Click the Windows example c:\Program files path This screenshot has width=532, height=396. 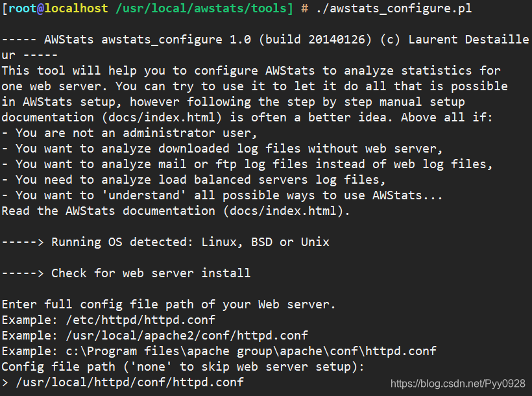pos(251,351)
